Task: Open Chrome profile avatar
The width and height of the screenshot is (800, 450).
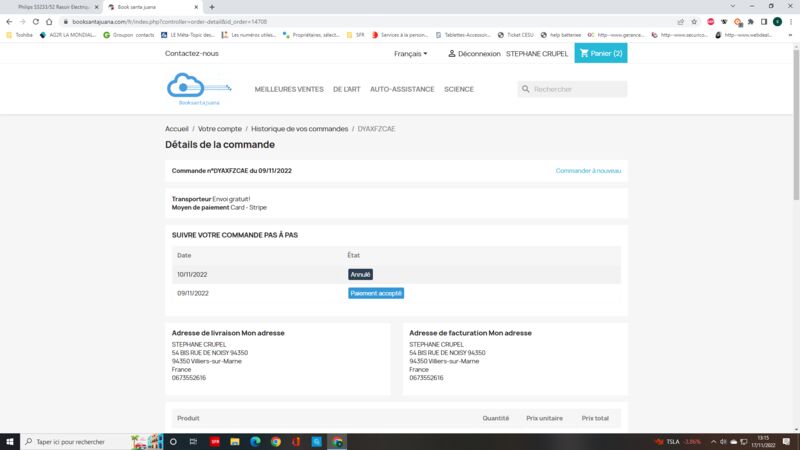Action: pos(778,22)
